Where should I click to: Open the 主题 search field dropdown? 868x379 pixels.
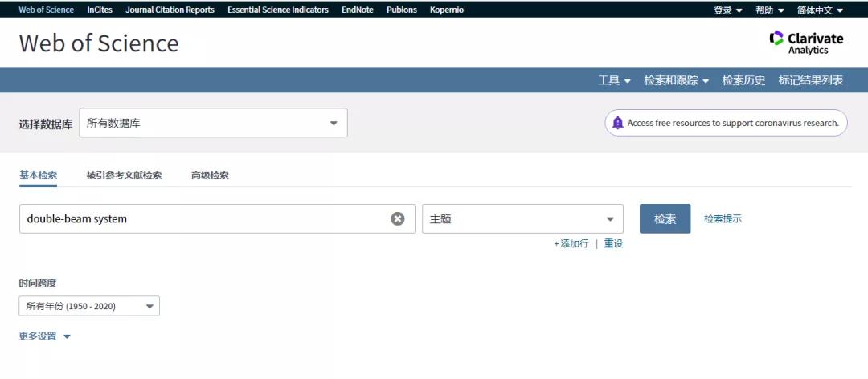(522, 219)
